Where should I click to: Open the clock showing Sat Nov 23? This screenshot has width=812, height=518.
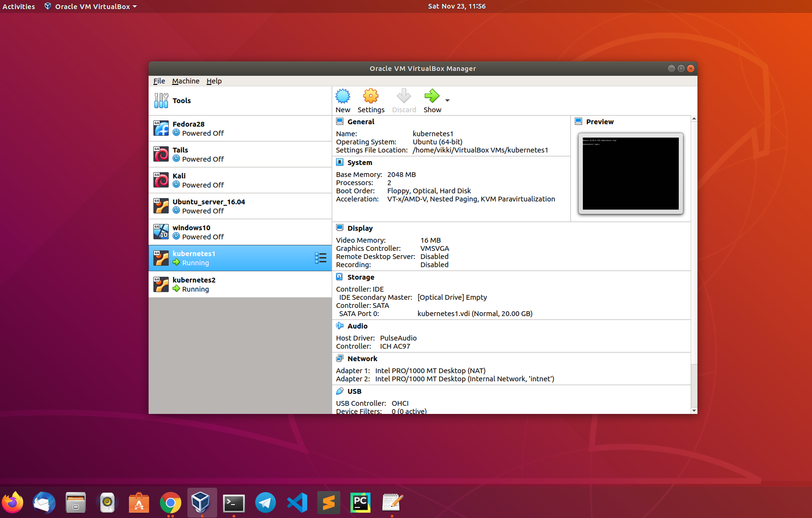click(x=456, y=6)
